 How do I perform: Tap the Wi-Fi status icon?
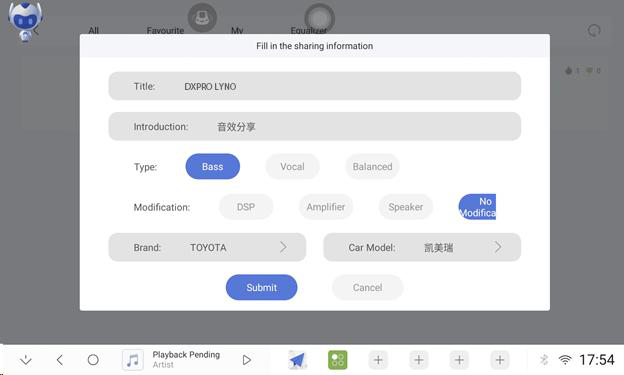click(x=565, y=360)
